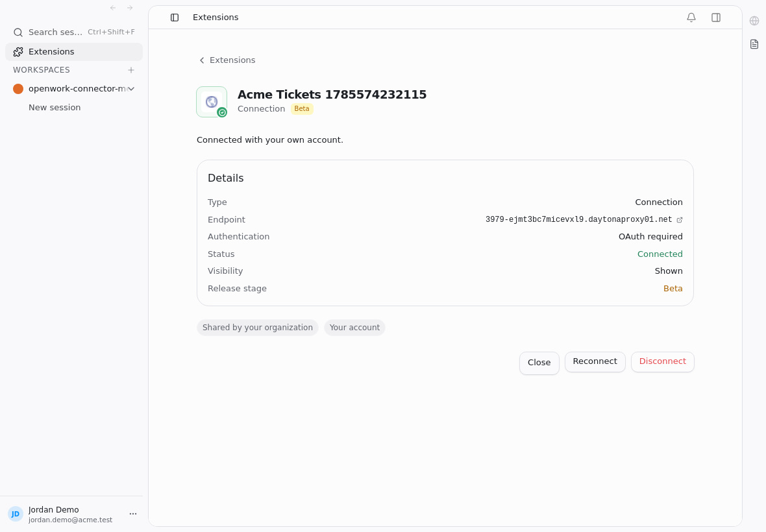Click the document icon on right rail
The width and height of the screenshot is (766, 532).
pyautogui.click(x=754, y=44)
